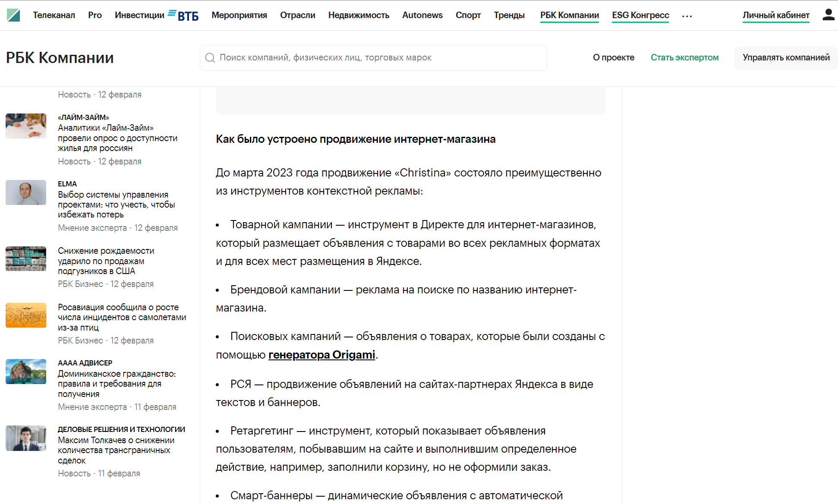
Task: Expand the three-dot more menu
Action: tap(687, 16)
